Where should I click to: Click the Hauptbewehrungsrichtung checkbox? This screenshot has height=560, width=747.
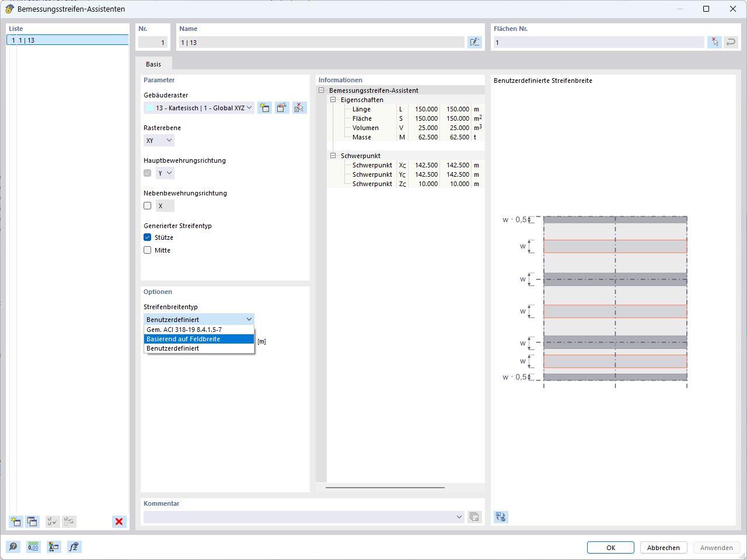(148, 173)
